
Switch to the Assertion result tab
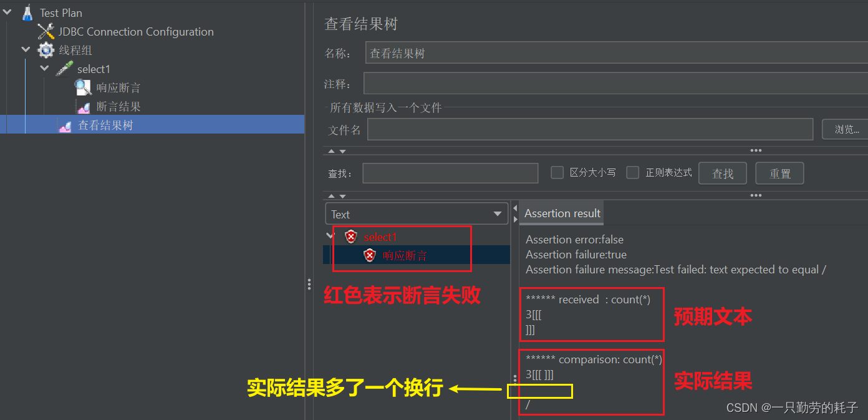click(562, 213)
